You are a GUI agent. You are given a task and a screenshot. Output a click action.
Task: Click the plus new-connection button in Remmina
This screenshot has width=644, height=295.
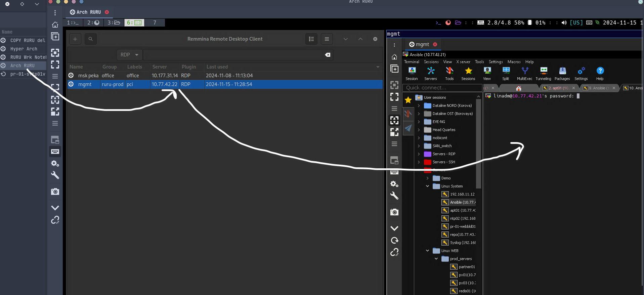coord(75,39)
